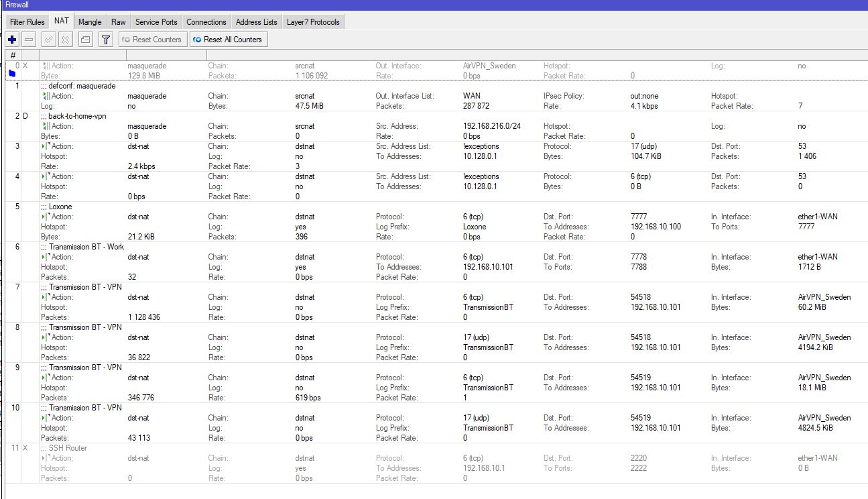Click dst-nat action icon in SSH Router rule
This screenshot has height=499, width=868.
click(x=46, y=458)
